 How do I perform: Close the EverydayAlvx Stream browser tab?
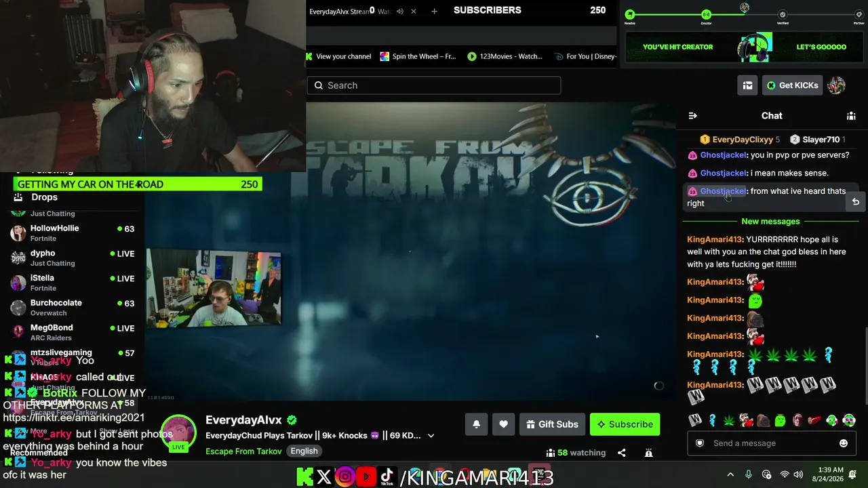point(414,12)
